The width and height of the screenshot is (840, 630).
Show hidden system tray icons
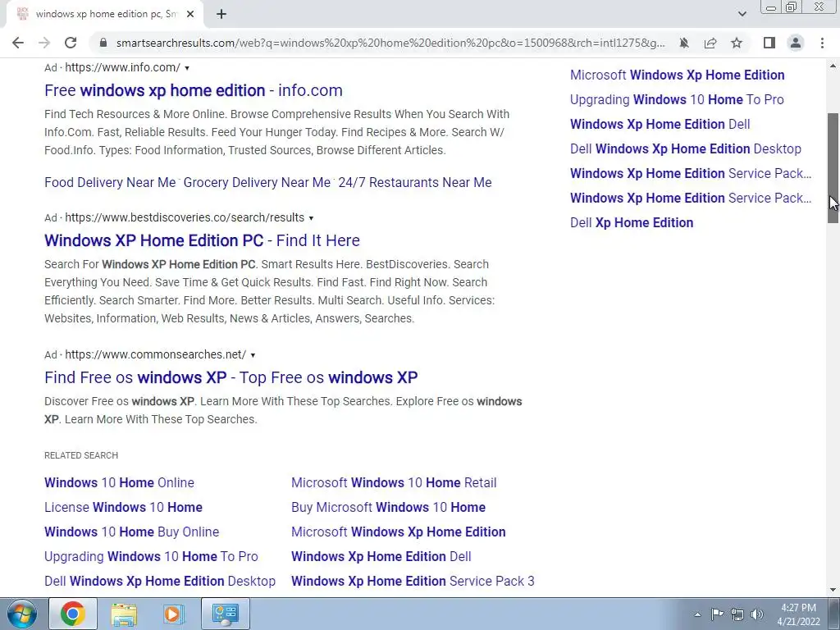click(x=697, y=614)
